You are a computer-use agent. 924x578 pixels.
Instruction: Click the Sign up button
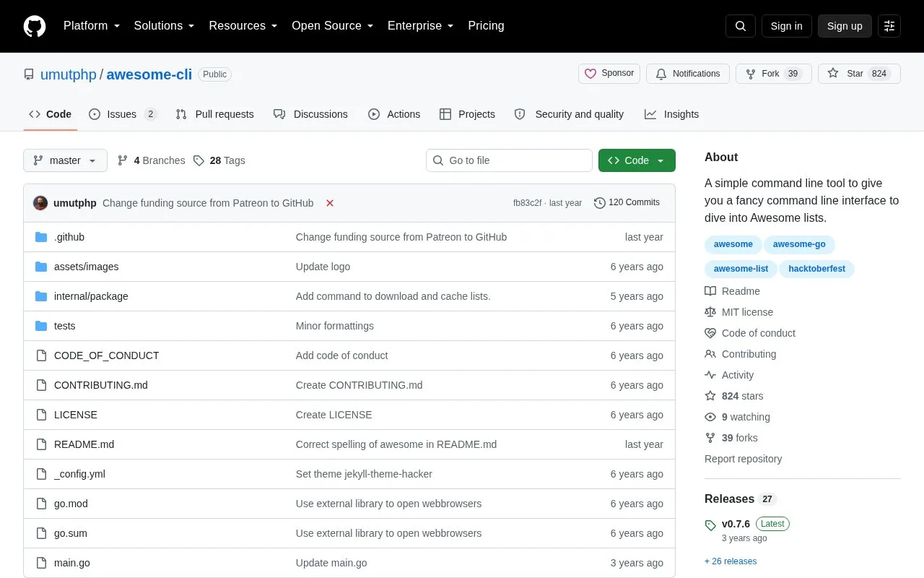pyautogui.click(x=845, y=26)
